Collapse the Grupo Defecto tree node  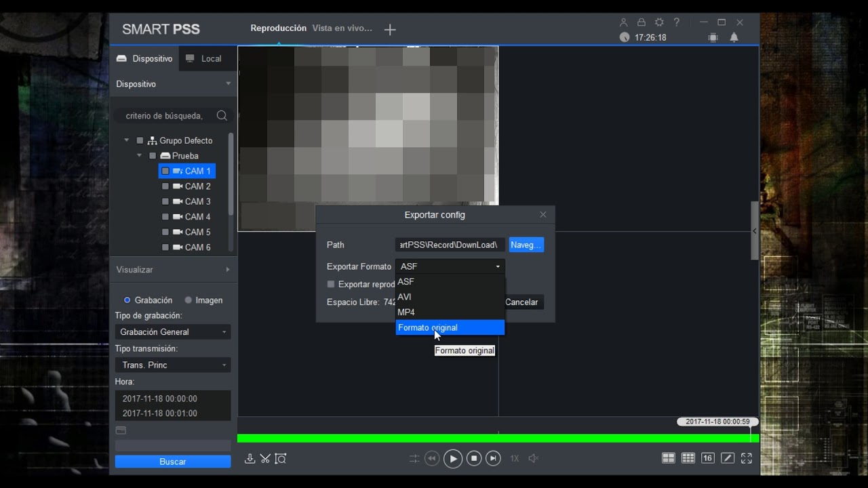[x=126, y=141]
